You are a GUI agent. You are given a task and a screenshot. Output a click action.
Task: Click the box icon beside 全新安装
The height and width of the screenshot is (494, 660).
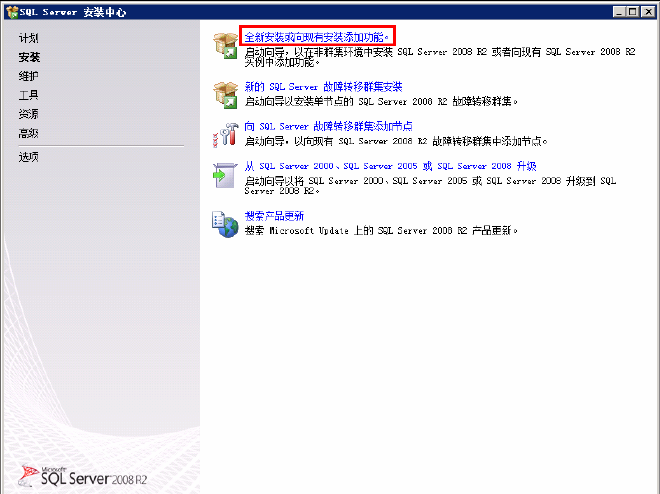(x=225, y=45)
